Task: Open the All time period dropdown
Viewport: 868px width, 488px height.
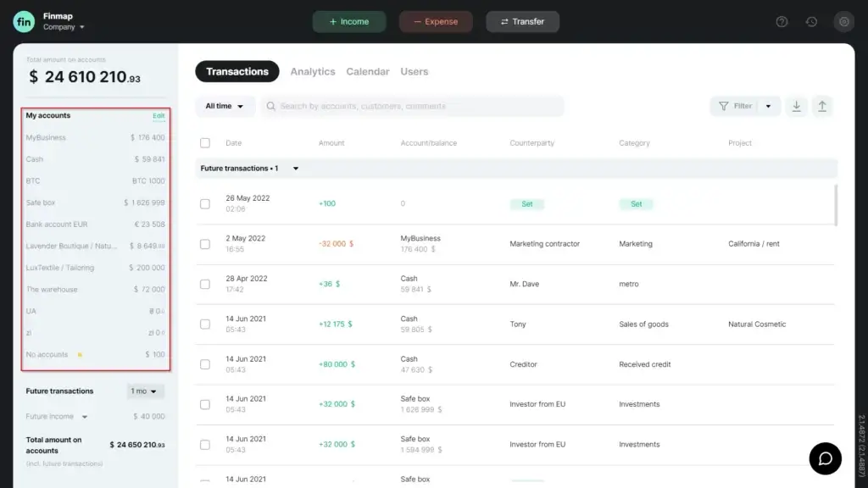Action: click(225, 106)
